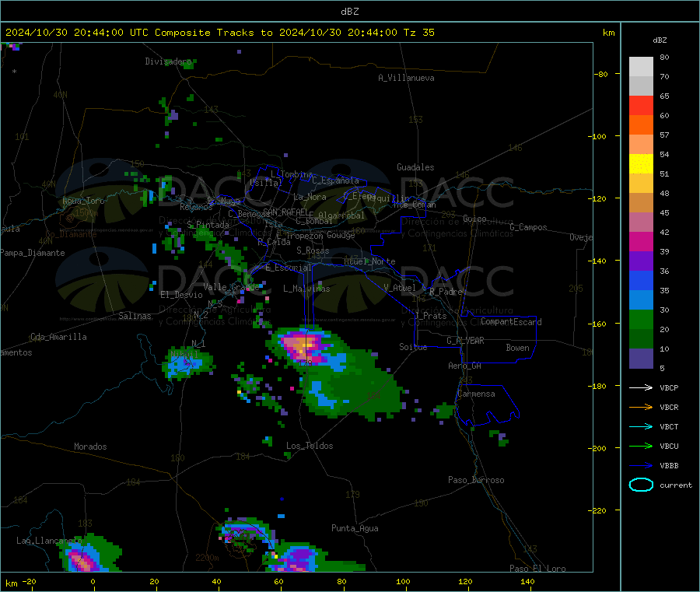Click the Pampa_Diamante map label

pyautogui.click(x=32, y=253)
